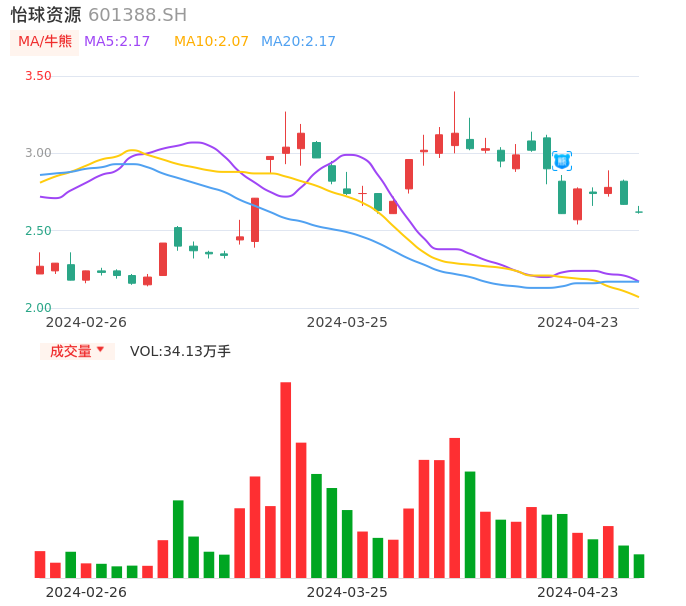Select the MA/牛熊 indicator tab

coord(44,42)
